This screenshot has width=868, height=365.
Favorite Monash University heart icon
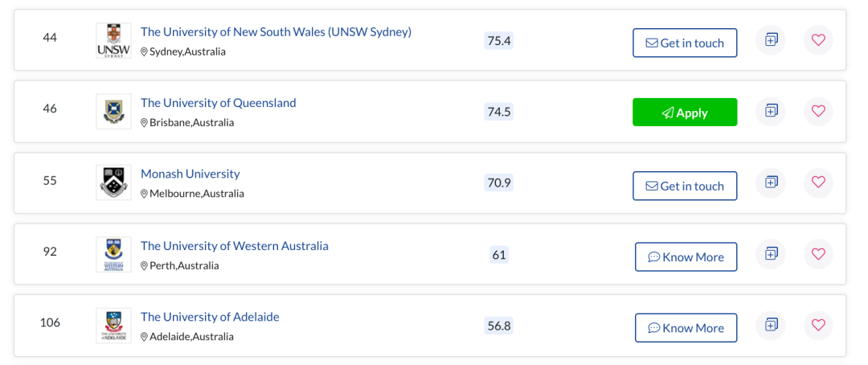coord(818,182)
